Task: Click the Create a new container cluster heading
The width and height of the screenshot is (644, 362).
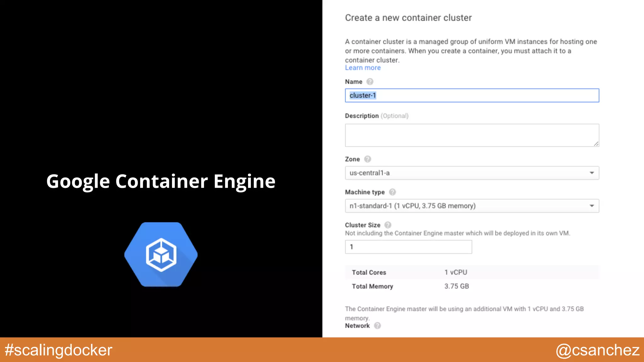Action: pos(408,18)
